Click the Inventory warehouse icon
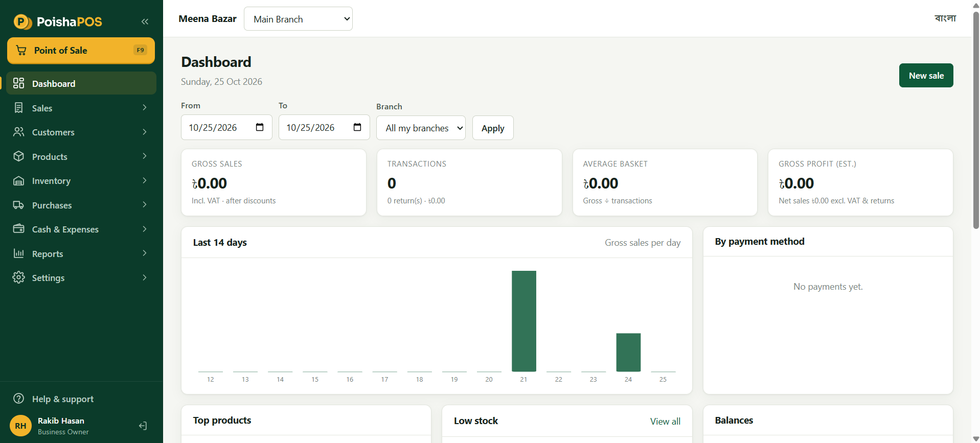Viewport: 980px width, 443px height. (19, 181)
